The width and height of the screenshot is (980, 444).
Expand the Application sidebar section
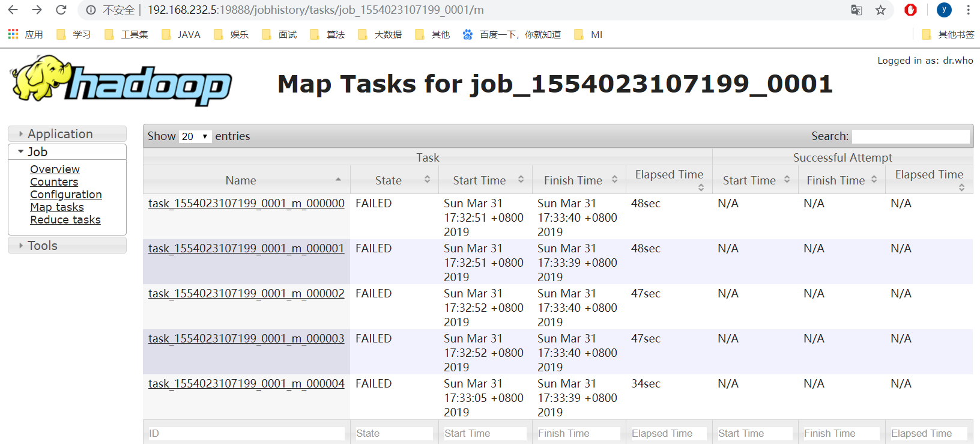pos(67,134)
